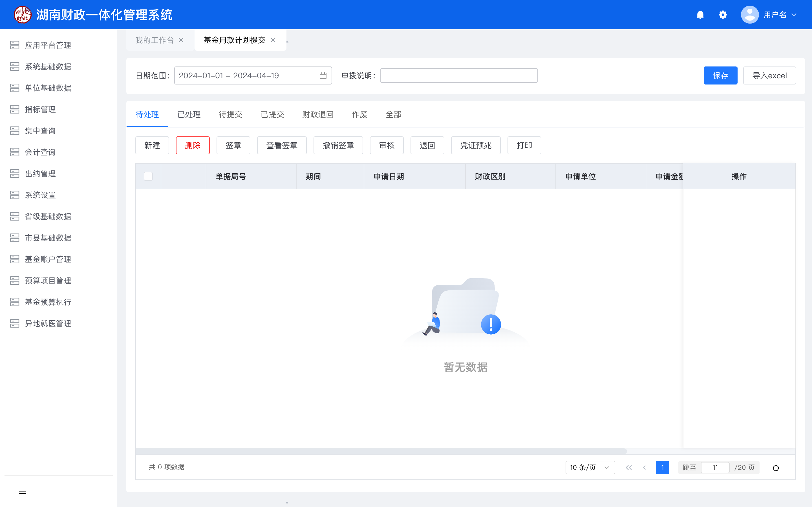
Task: Toggle the select-all checkbox in table header
Action: point(148,176)
